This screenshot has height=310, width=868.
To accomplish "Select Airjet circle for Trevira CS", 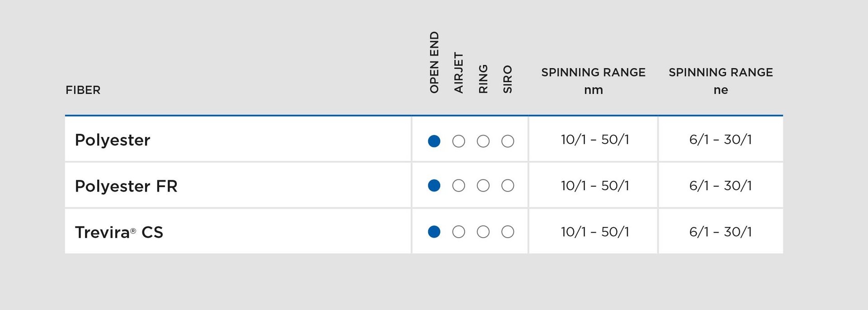I will pos(458,232).
